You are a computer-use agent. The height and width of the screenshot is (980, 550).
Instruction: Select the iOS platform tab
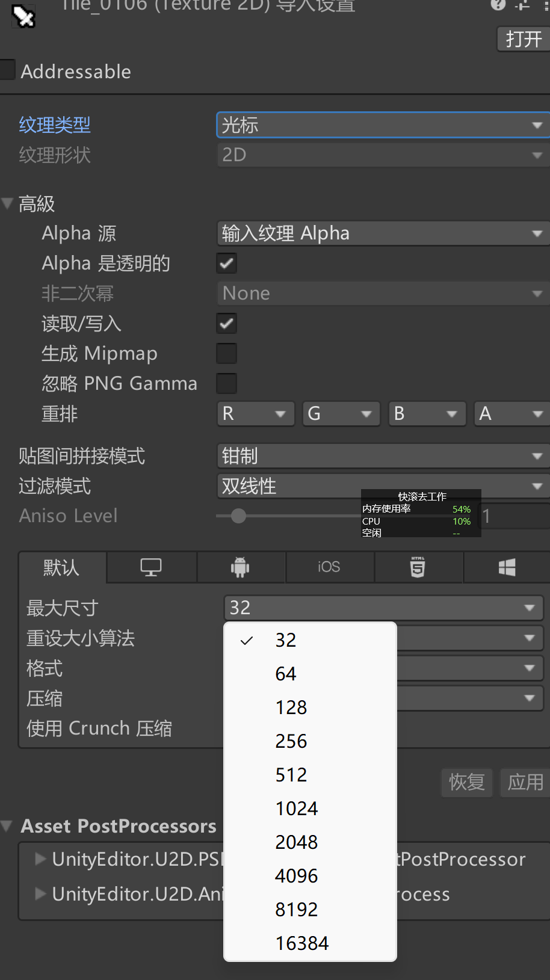pyautogui.click(x=329, y=567)
